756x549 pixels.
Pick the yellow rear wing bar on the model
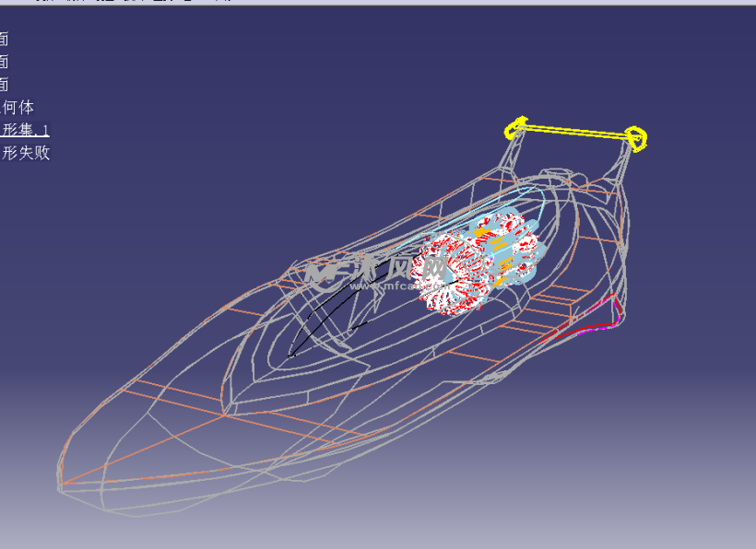click(575, 133)
